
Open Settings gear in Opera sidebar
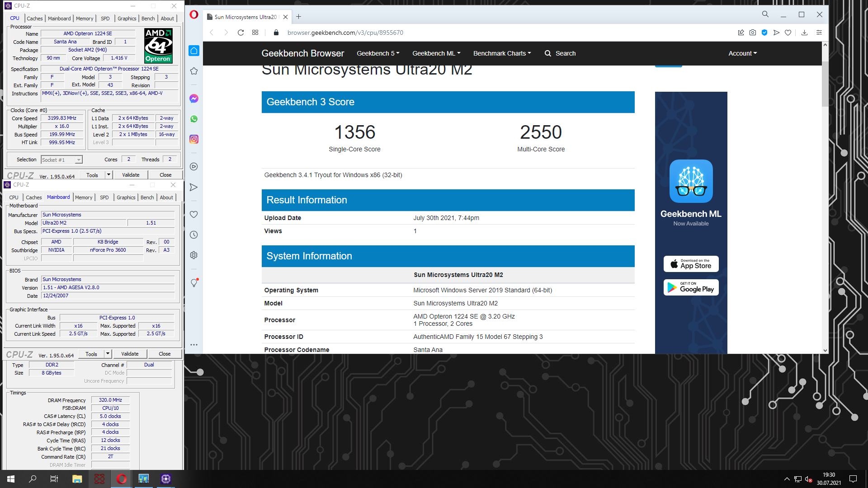click(x=194, y=255)
